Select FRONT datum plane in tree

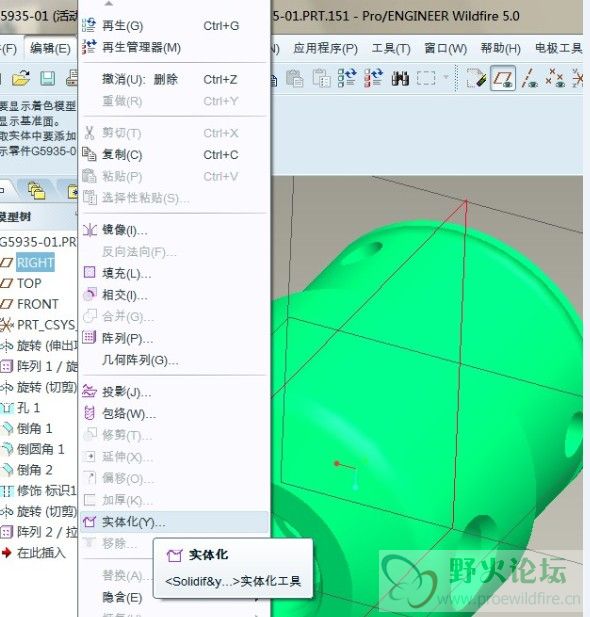pos(38,304)
